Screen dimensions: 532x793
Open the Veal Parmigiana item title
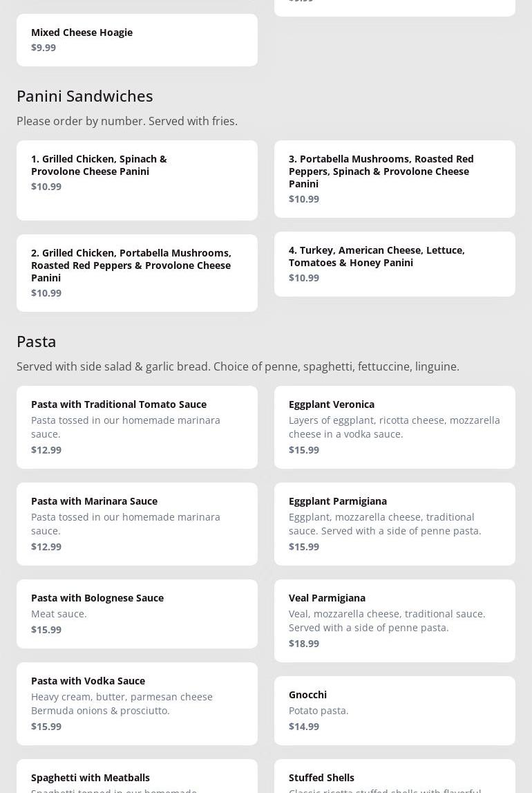327,597
